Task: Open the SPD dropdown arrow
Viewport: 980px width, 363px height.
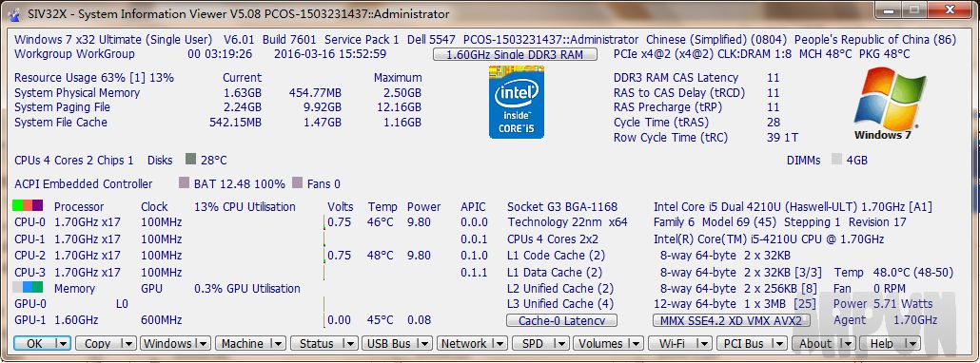Action: 562,343
